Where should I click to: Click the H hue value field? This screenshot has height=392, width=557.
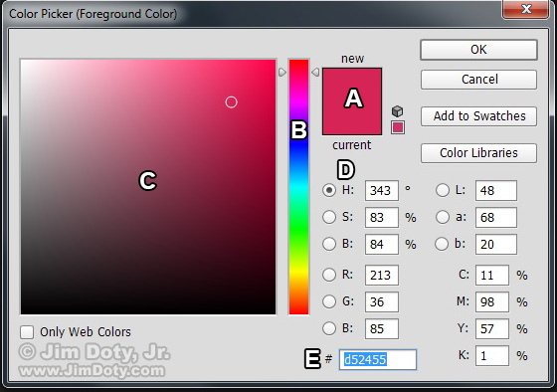click(x=382, y=190)
